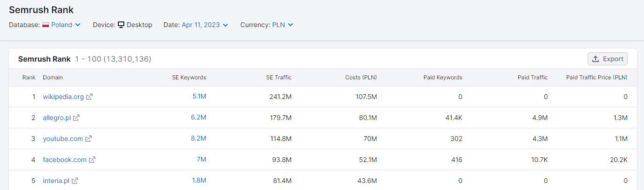Select the 43.6M costs value
The width and height of the screenshot is (644, 190).
pos(367,181)
